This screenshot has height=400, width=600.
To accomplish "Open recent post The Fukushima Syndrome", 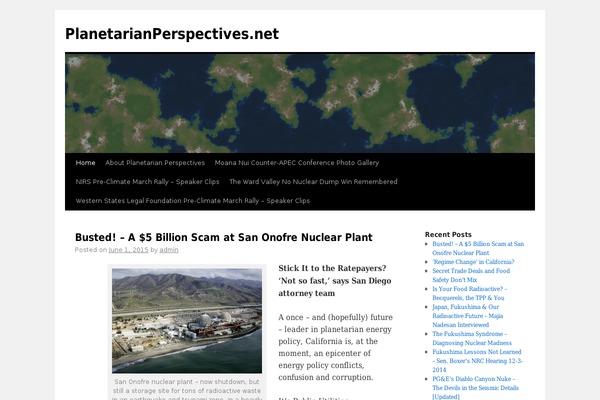I will coord(472,338).
